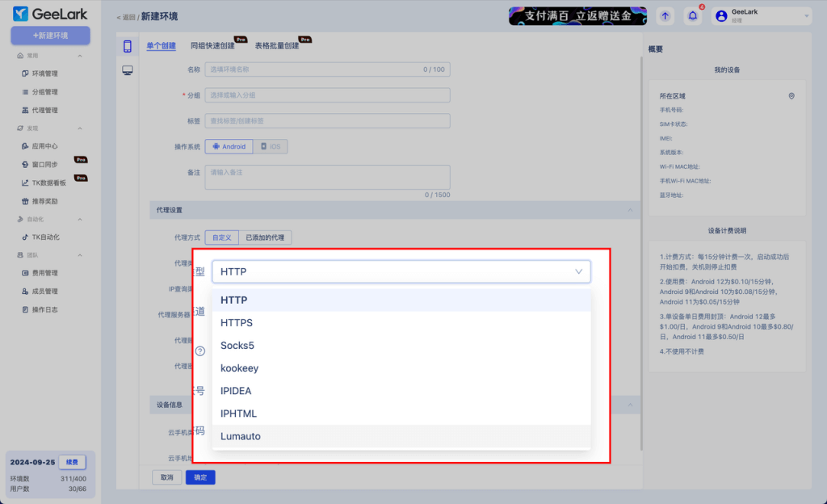
Task: Click the location pin icon in overview
Action: click(x=791, y=96)
